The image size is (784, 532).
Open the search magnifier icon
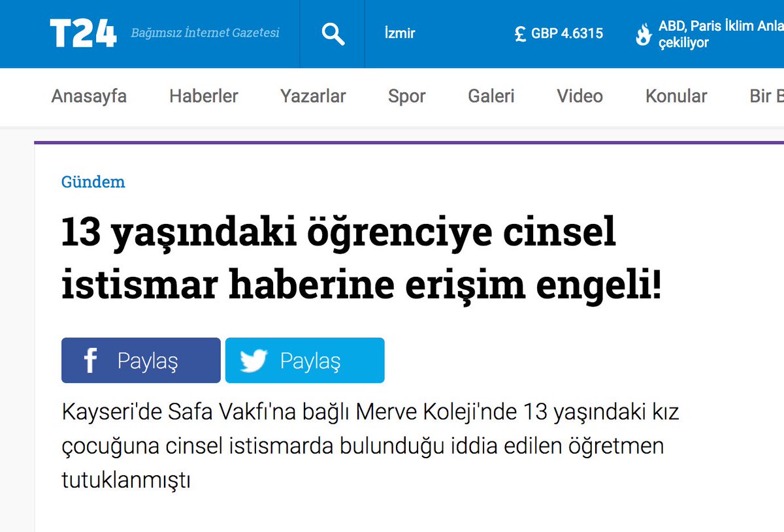point(333,33)
